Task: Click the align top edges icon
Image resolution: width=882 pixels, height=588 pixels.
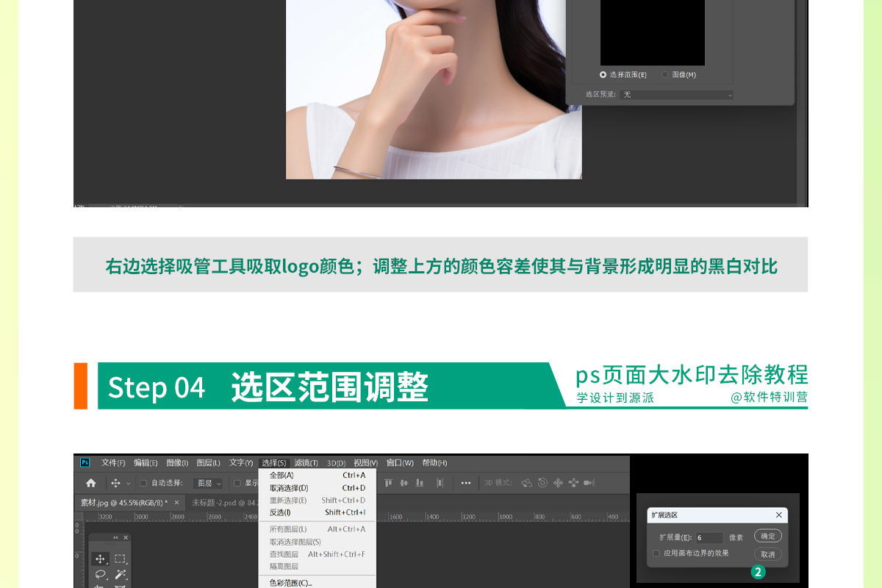Action: pos(388,483)
